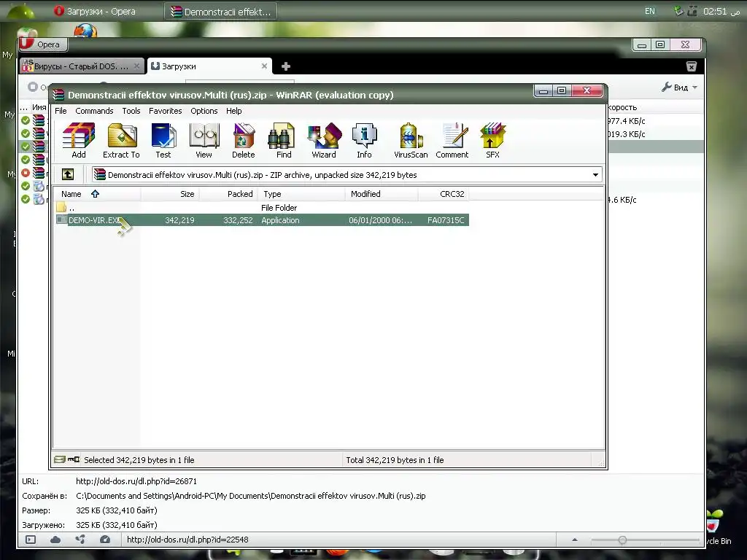Click the 'Application' type cell
This screenshot has width=747, height=560.
(x=280, y=220)
